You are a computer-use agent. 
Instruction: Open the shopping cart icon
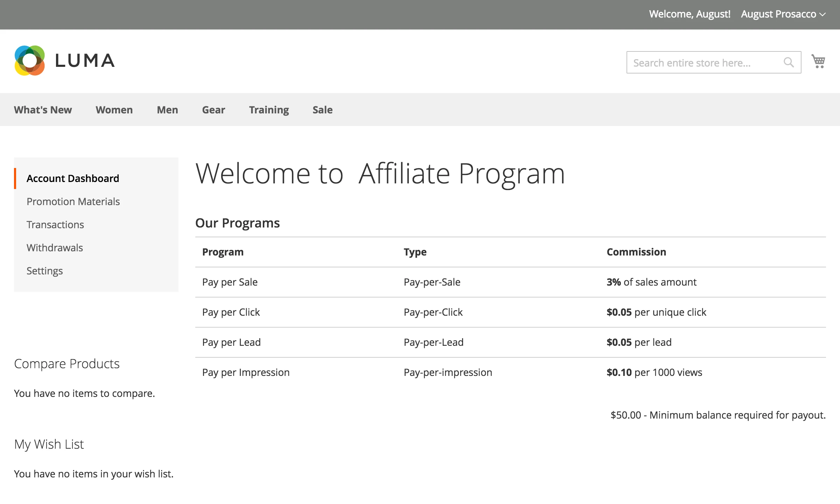[819, 61]
